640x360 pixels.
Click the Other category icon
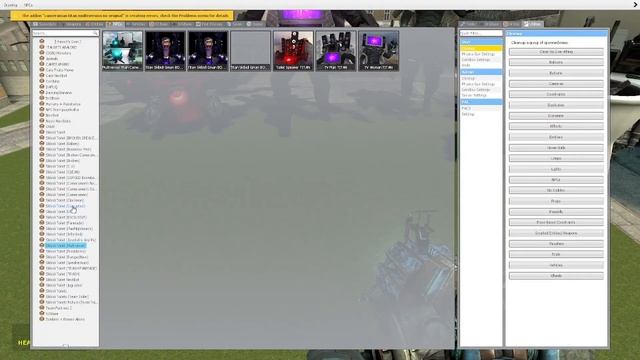click(x=42, y=126)
